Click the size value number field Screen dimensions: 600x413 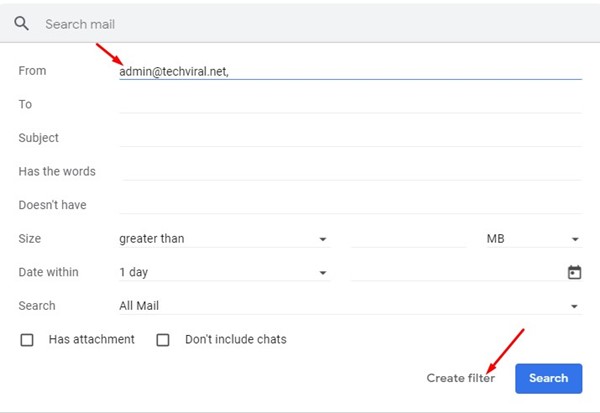click(408, 239)
